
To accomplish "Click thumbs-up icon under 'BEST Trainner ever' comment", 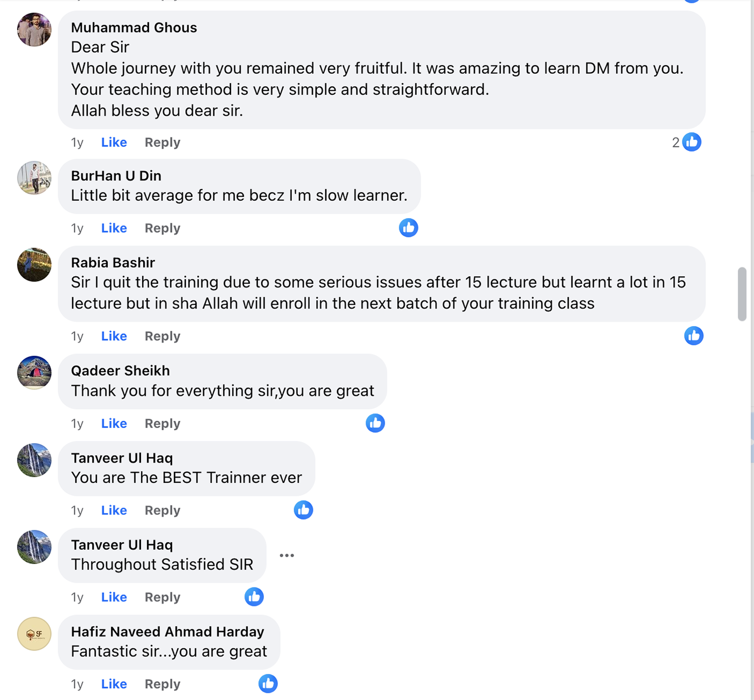I will (x=303, y=510).
